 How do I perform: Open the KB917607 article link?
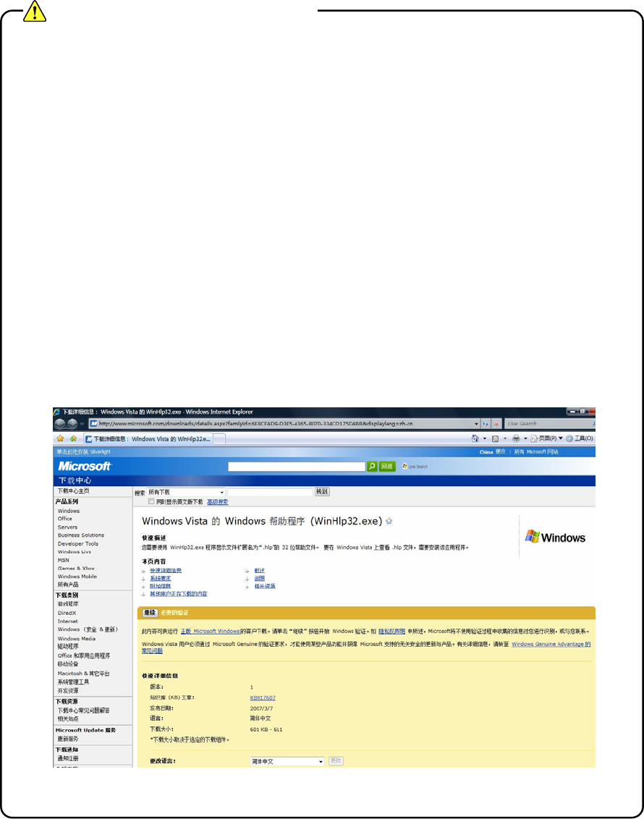tap(263, 698)
